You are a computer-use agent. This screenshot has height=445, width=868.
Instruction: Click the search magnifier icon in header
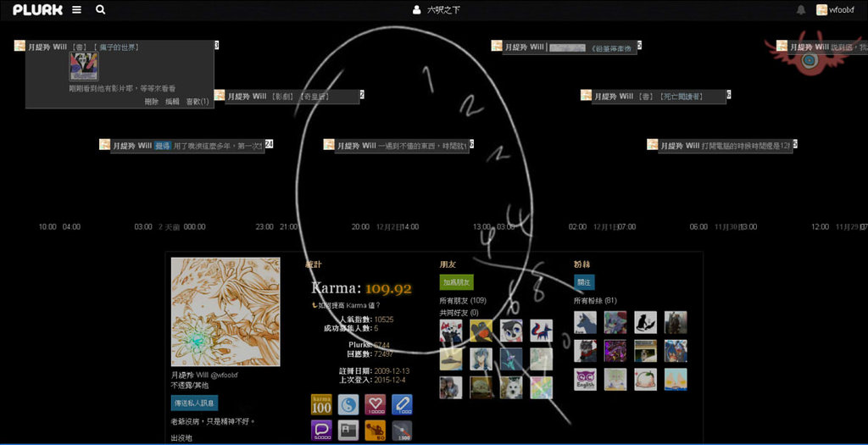[100, 9]
